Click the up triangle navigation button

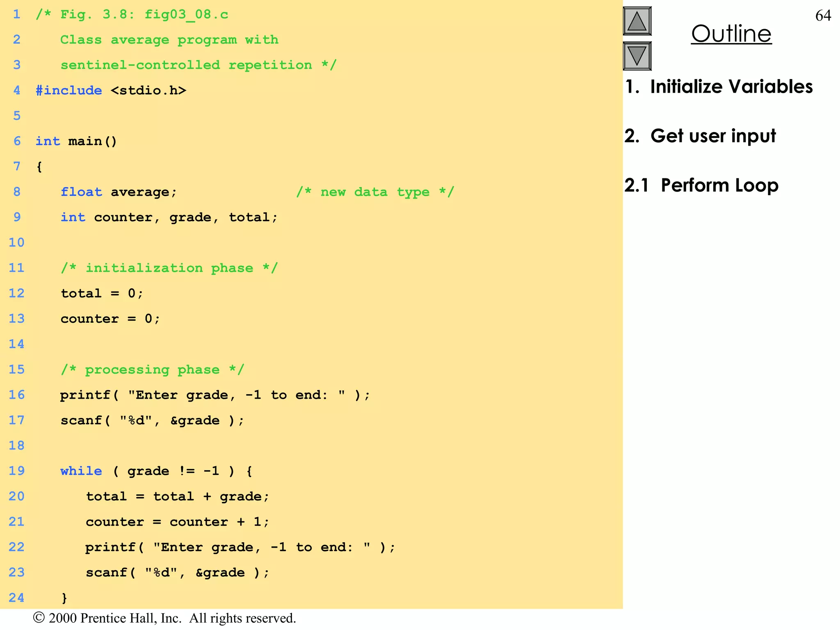[x=637, y=21]
